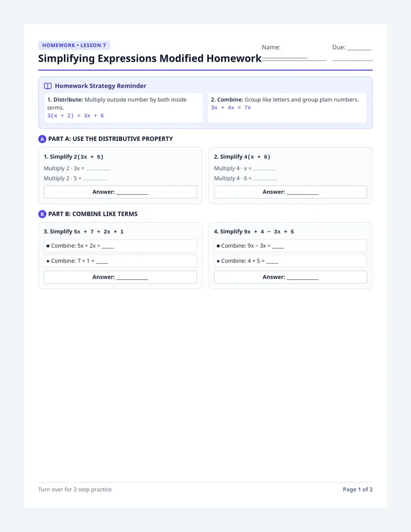The width and height of the screenshot is (411, 532).
Task: Click the Multiply 4 · x answer blank
Action: pyautogui.click(x=265, y=169)
